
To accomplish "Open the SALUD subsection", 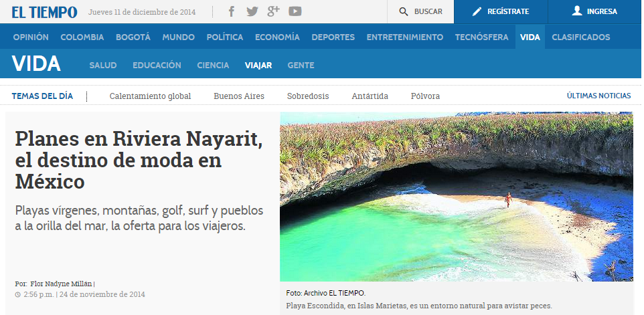I will point(103,66).
